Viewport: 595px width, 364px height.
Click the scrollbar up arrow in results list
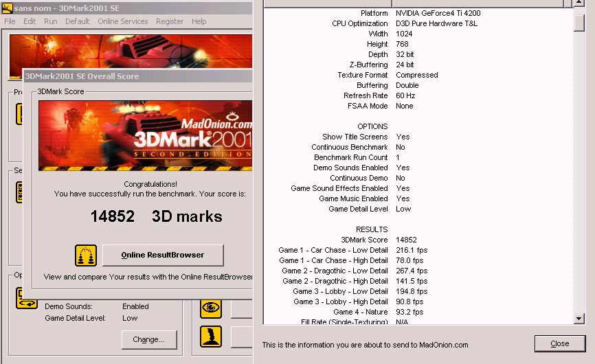click(x=580, y=4)
